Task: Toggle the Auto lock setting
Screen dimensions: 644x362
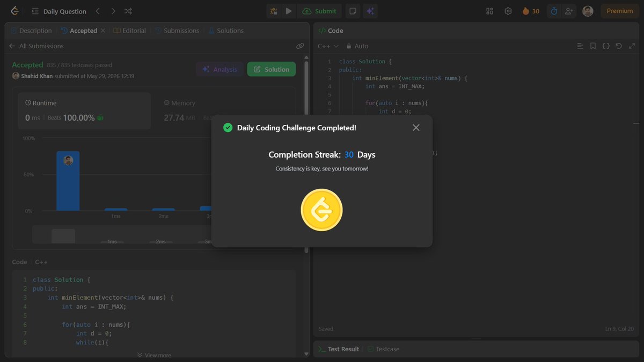Action: point(357,46)
